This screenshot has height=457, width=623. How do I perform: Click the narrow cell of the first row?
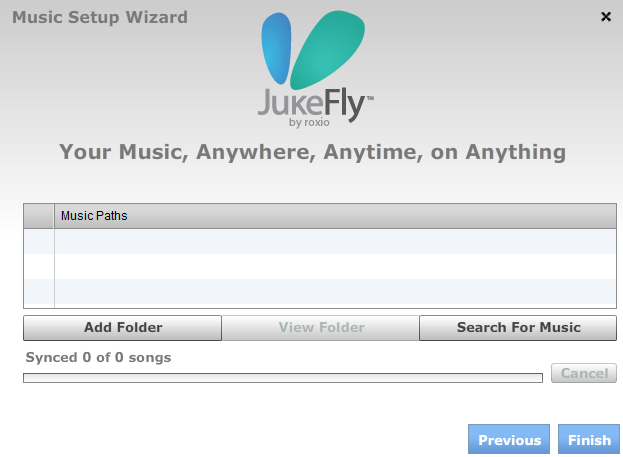click(x=39, y=241)
